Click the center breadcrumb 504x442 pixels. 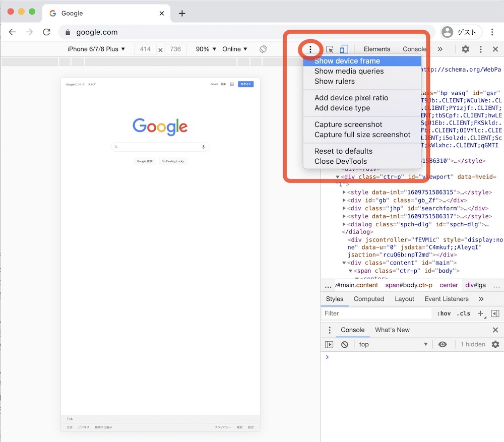click(449, 285)
